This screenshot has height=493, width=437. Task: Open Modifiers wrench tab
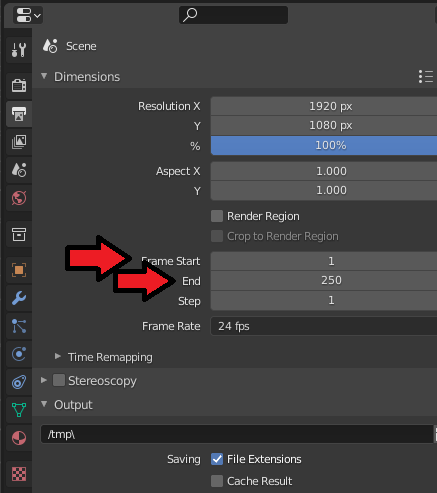(x=19, y=298)
